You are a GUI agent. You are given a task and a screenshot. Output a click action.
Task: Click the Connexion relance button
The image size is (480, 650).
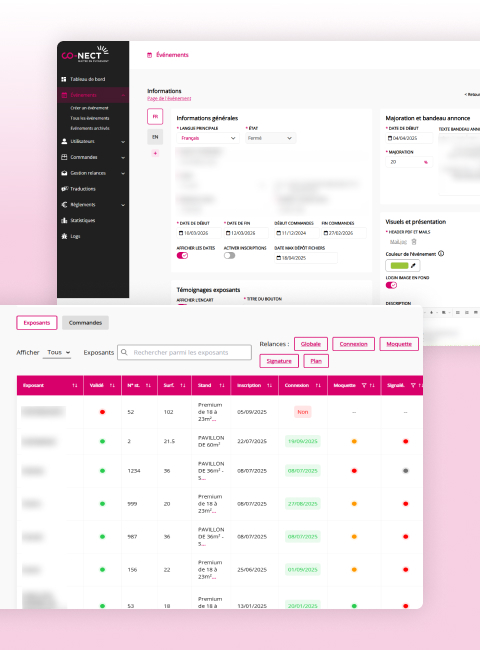coord(354,344)
